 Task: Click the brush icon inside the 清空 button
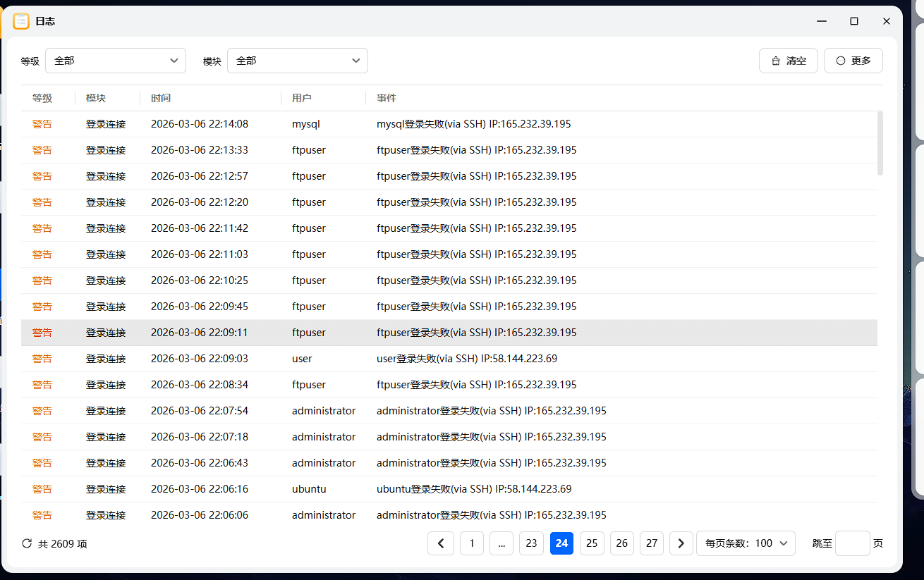pyautogui.click(x=776, y=61)
